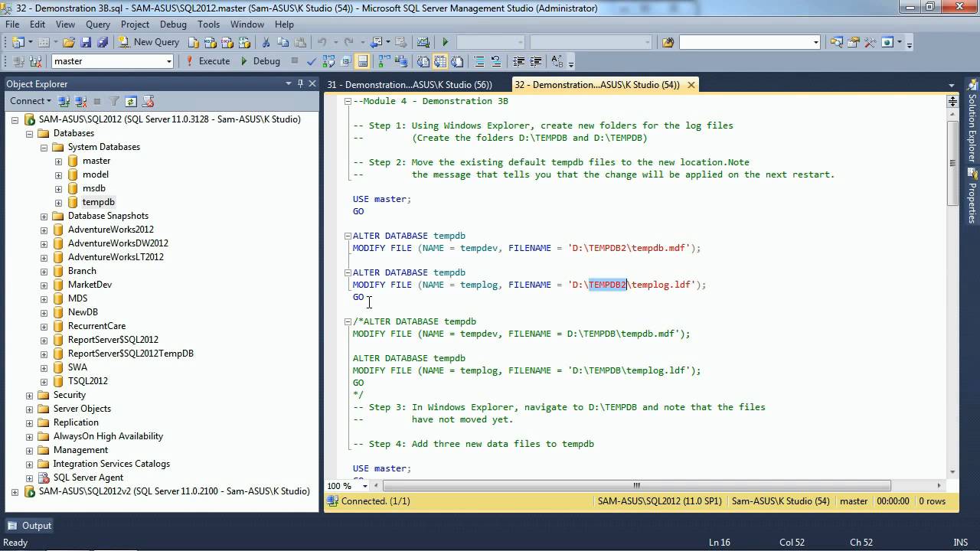Select the SQL Server Agent node
The image size is (980, 551).
(88, 478)
